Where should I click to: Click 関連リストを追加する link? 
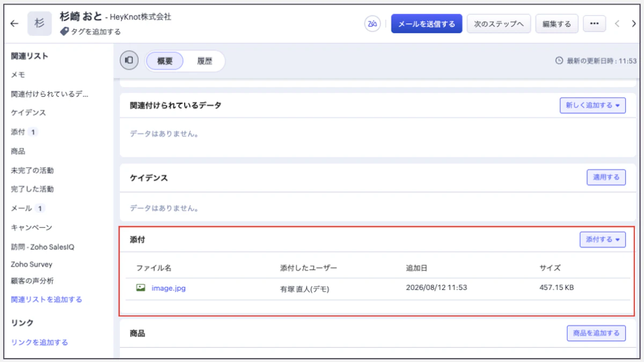(47, 299)
